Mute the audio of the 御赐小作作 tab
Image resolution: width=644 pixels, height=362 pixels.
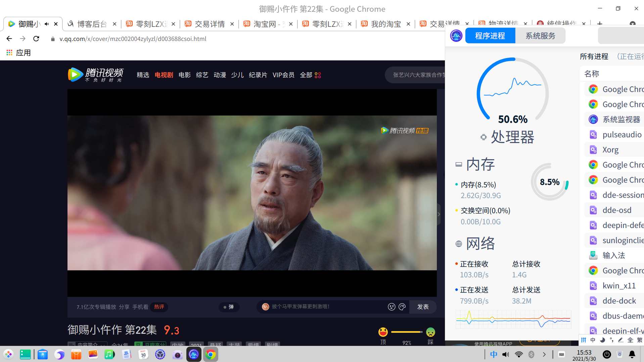(x=47, y=24)
